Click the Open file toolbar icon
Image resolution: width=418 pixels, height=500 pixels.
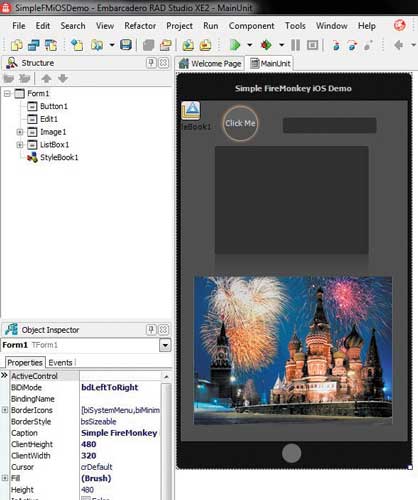click(77, 45)
